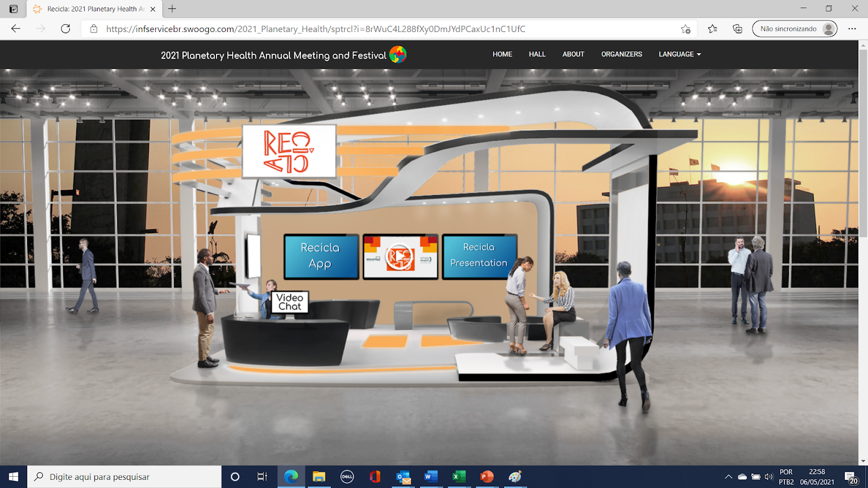Open Edge settings and more menu
The width and height of the screenshot is (868, 488).
pos(852,29)
